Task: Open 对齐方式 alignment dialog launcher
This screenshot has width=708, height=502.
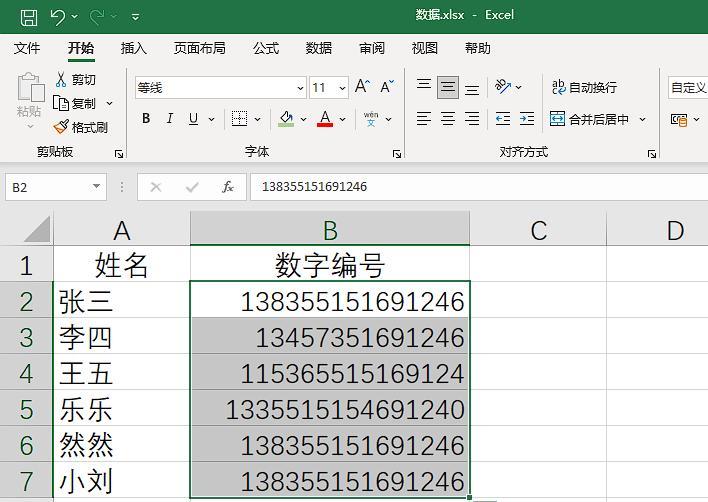Action: point(652,154)
